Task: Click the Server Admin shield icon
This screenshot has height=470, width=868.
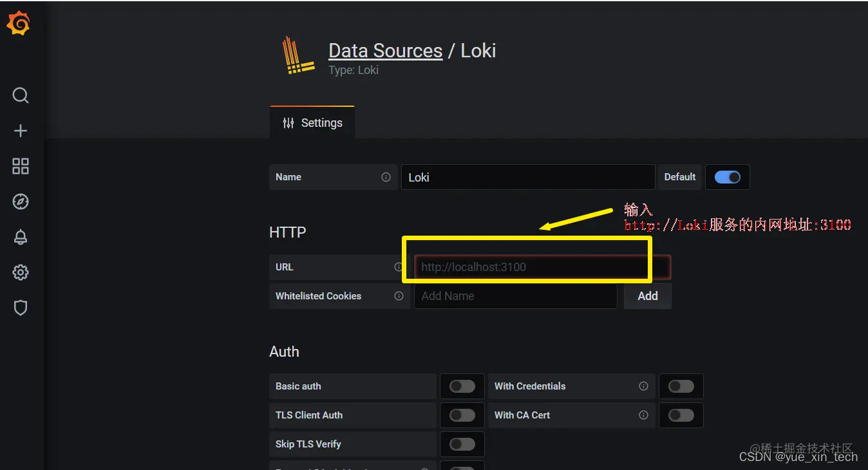Action: click(20, 308)
